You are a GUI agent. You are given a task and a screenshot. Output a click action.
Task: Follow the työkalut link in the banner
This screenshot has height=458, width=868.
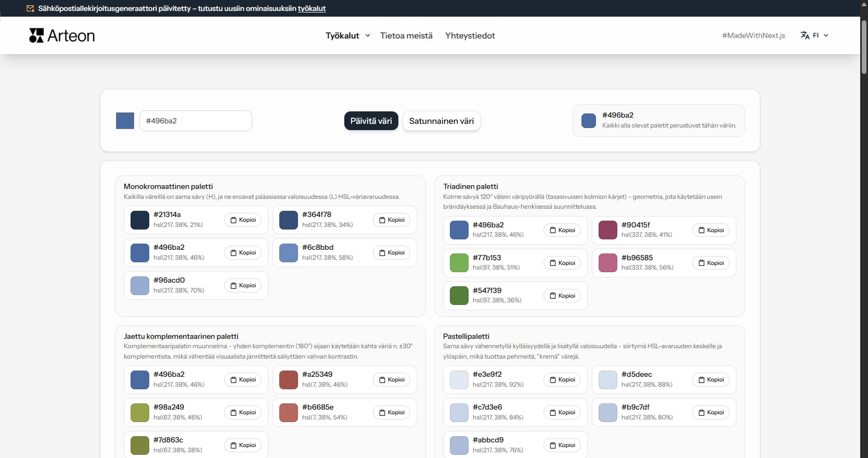tap(312, 8)
